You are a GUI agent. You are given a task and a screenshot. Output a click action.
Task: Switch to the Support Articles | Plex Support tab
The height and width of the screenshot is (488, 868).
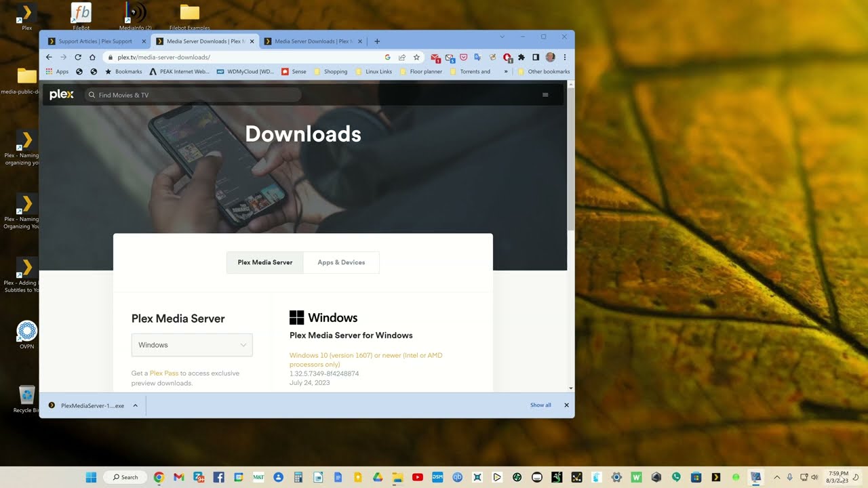tap(95, 41)
